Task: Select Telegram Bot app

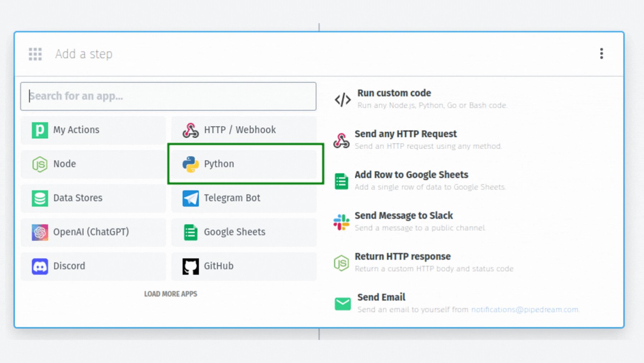Action: pos(244,198)
